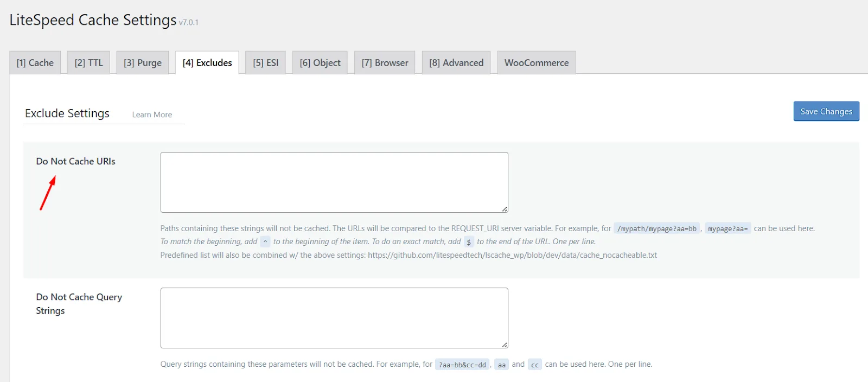Click the cc code example
This screenshot has height=382, width=868.
(x=535, y=365)
